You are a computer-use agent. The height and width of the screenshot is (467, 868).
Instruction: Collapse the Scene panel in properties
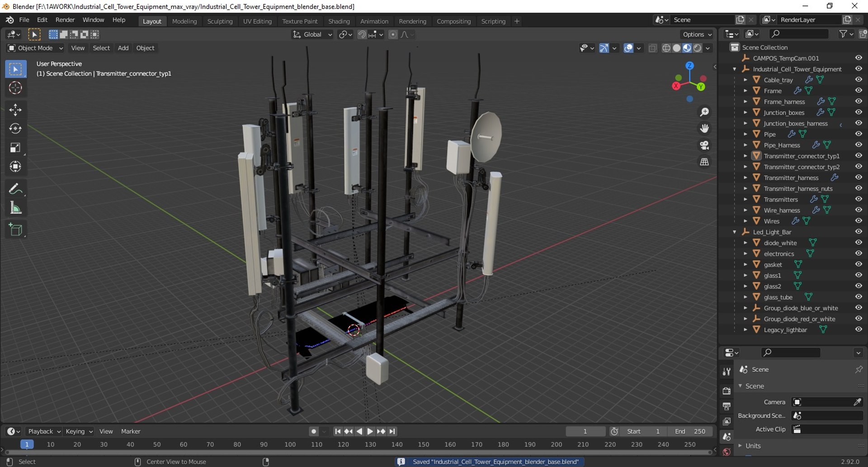(x=741, y=386)
